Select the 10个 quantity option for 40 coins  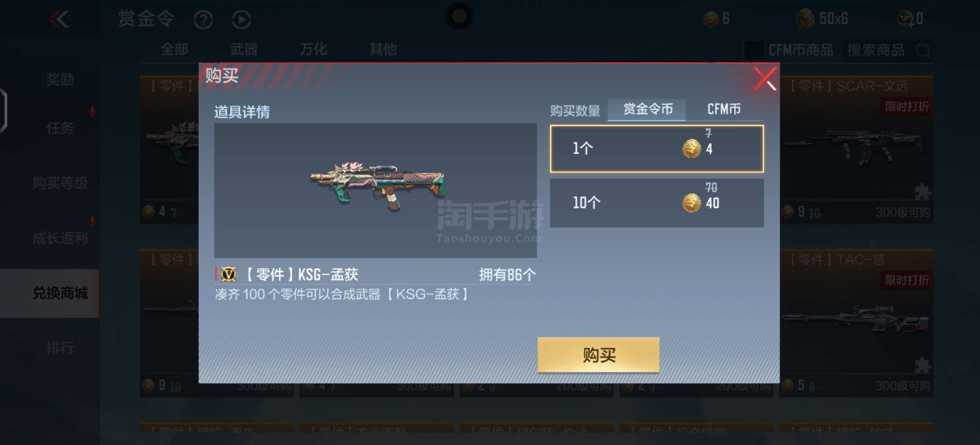tap(657, 203)
